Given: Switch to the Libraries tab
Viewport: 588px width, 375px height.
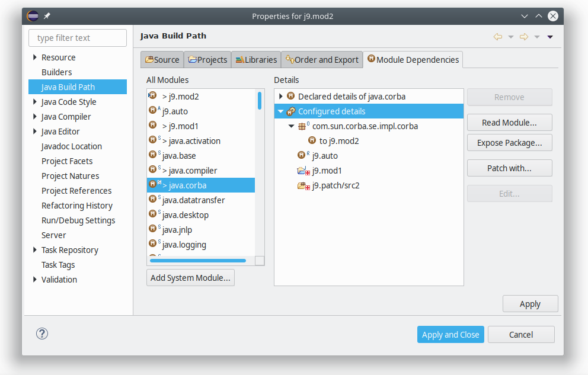Looking at the screenshot, I should (x=256, y=60).
